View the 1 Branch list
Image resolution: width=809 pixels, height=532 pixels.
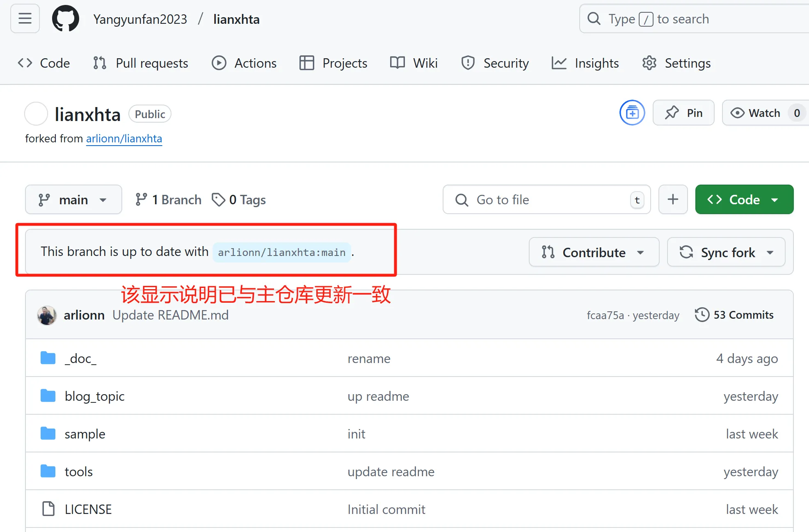pyautogui.click(x=169, y=200)
